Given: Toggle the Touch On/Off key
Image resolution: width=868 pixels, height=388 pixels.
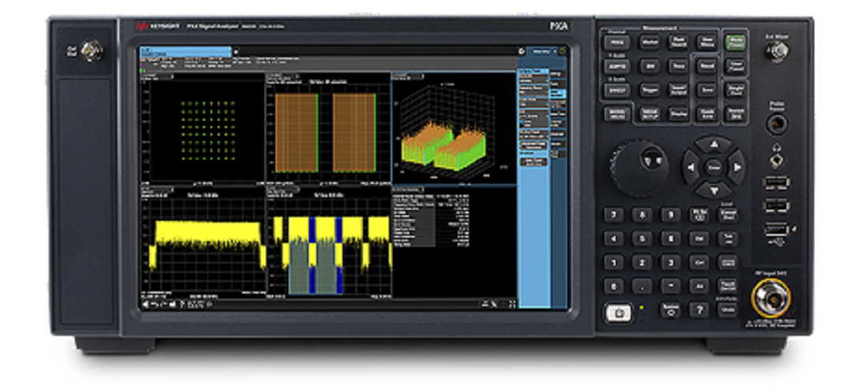Looking at the screenshot, I should coord(728,286).
